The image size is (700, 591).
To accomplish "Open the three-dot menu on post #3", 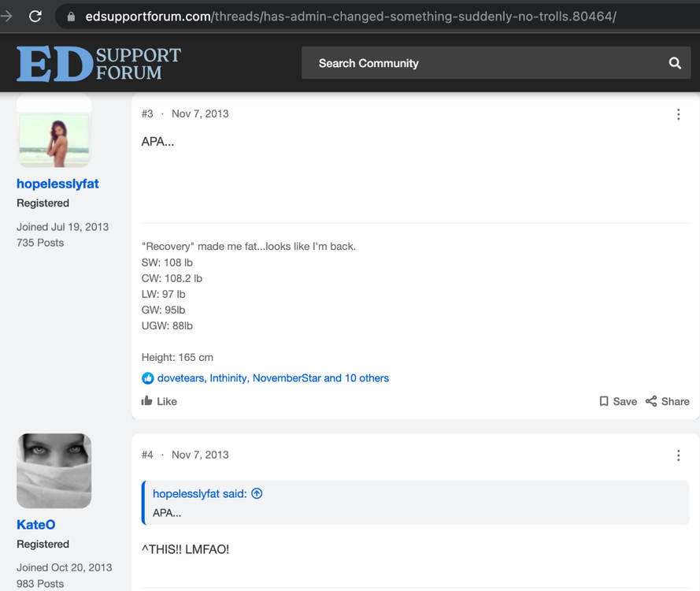I will point(678,114).
